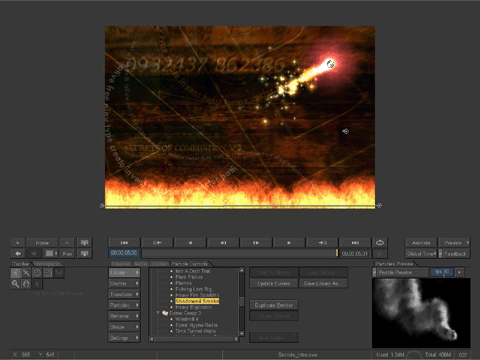
Task: Select the Shadowed Smoke emitter
Action: pyautogui.click(x=197, y=301)
